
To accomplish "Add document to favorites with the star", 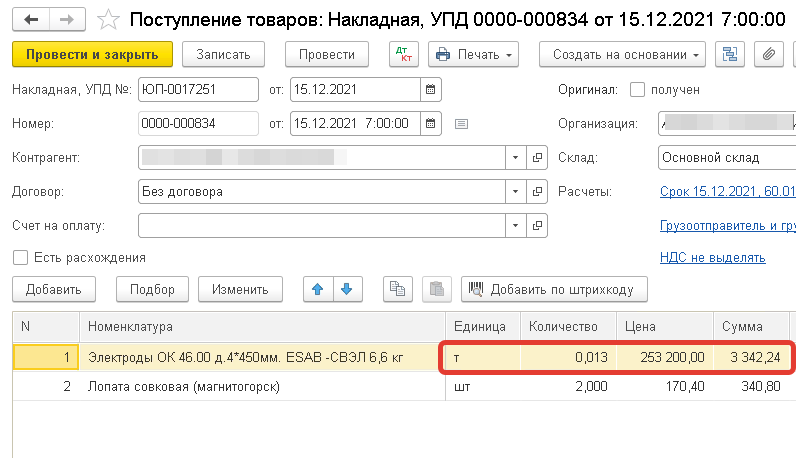I will click(x=108, y=20).
